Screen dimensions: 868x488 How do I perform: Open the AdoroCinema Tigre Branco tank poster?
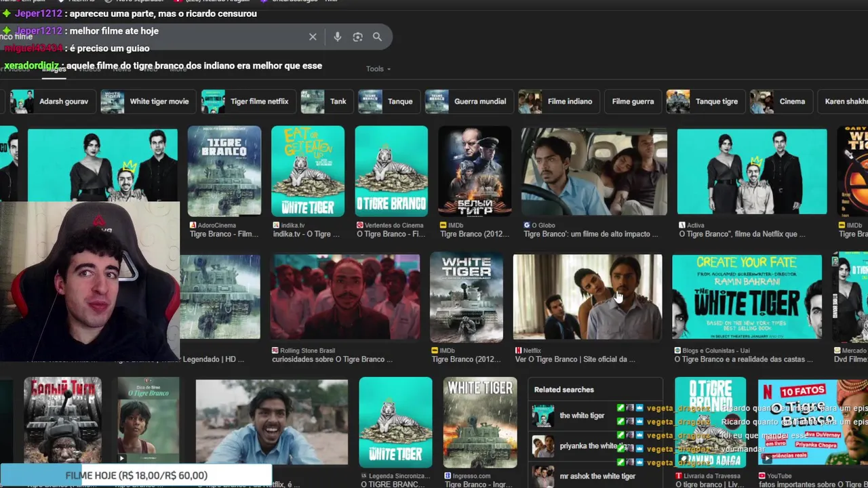click(224, 171)
